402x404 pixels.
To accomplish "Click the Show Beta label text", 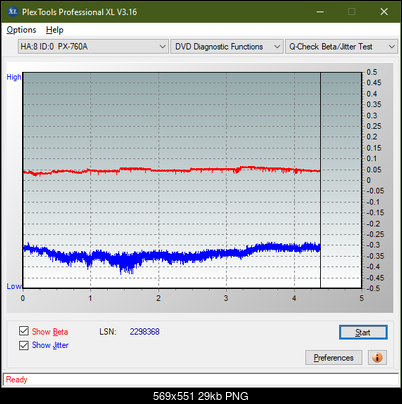I will pyautogui.click(x=50, y=332).
